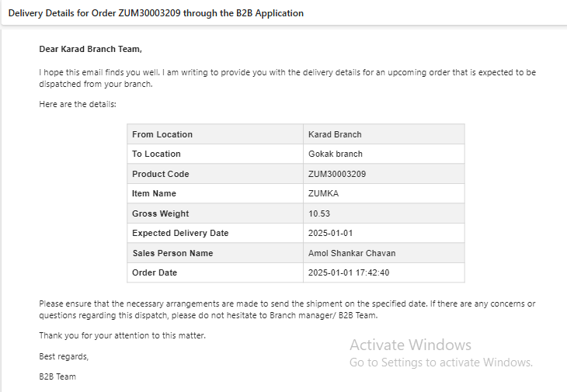Click the Karad Branch value cell
The image size is (567, 392).
[x=384, y=134]
